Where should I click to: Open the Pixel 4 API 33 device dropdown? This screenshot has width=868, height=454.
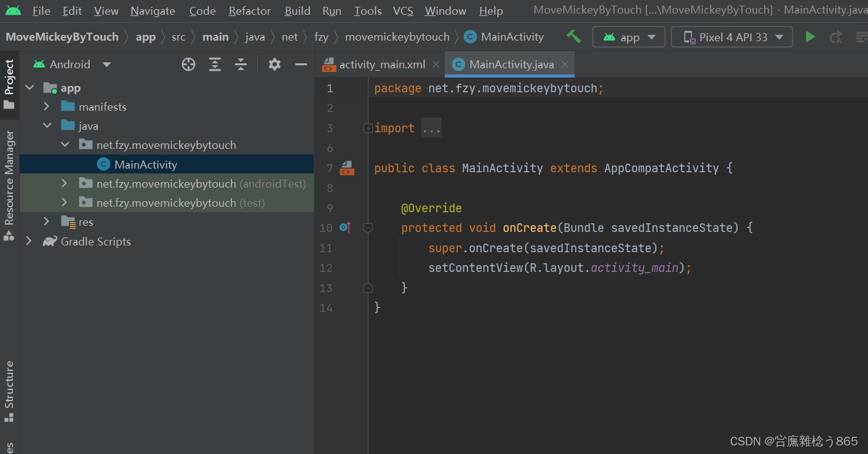[731, 37]
